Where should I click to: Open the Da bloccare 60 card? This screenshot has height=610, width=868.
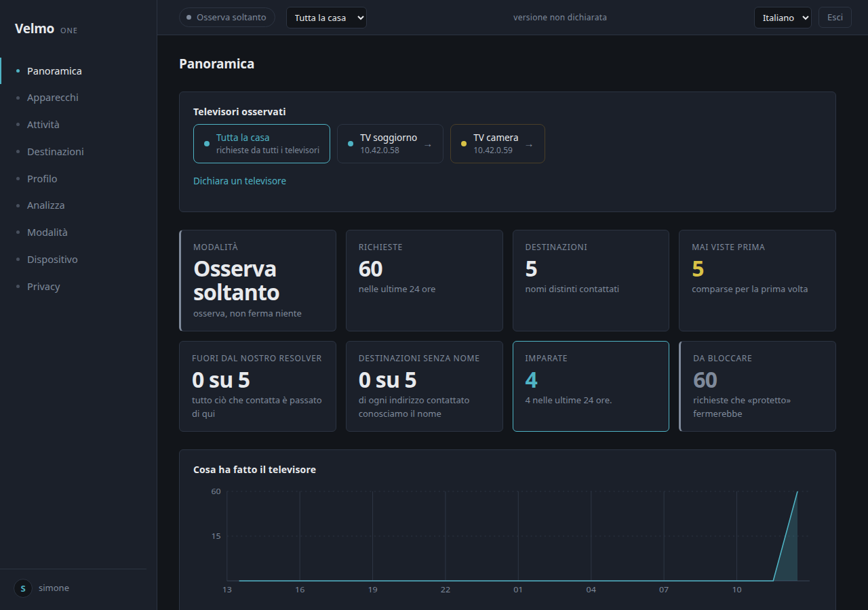757,386
